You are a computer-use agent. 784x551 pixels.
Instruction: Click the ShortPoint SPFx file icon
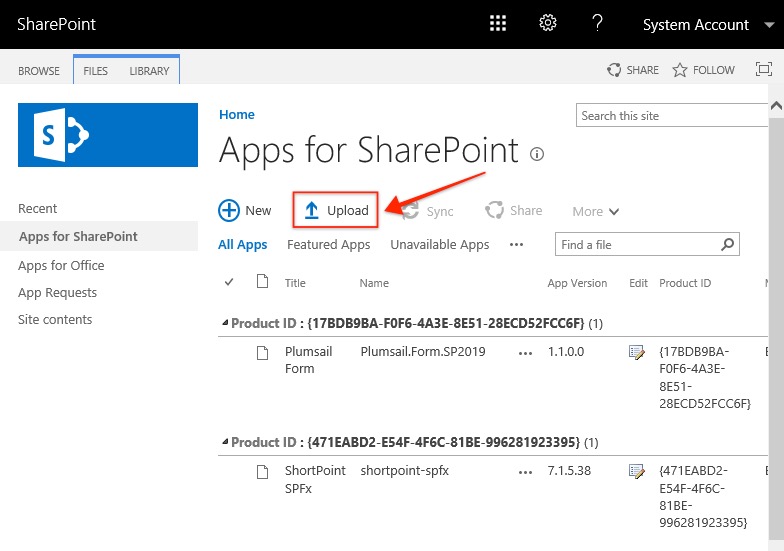pyautogui.click(x=262, y=472)
